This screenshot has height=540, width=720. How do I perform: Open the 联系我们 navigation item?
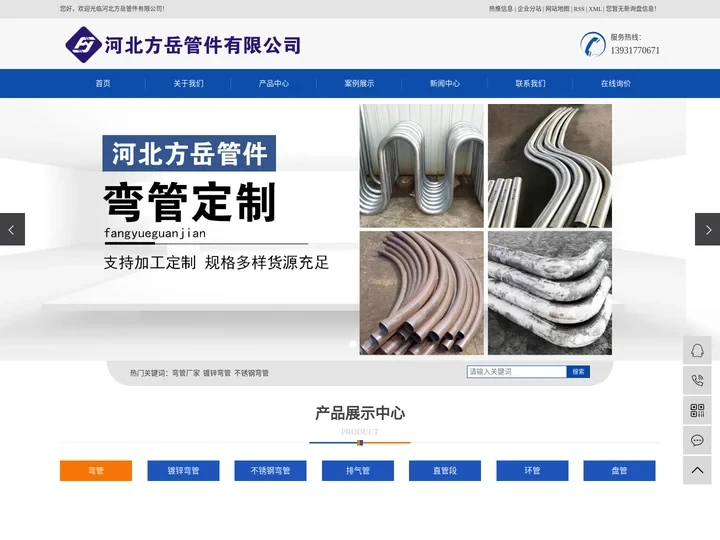[x=530, y=84]
